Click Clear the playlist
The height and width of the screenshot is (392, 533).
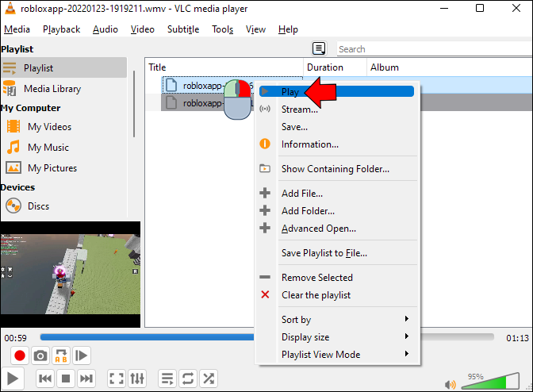pos(336,294)
